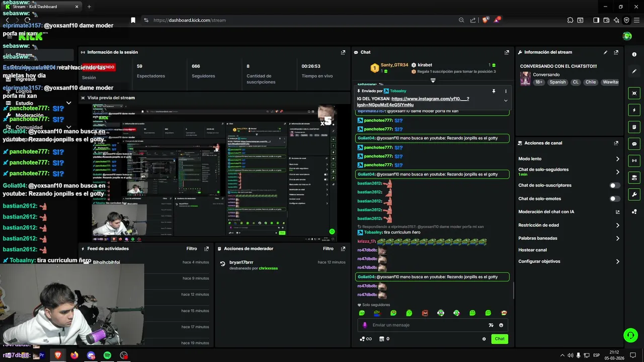Expand Chat de solo-seguidores options

618,172
